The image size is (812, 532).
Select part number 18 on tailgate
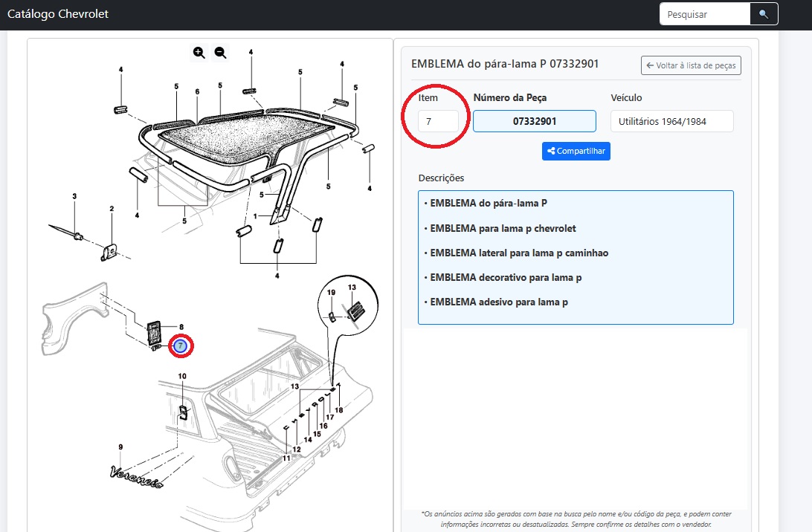338,410
